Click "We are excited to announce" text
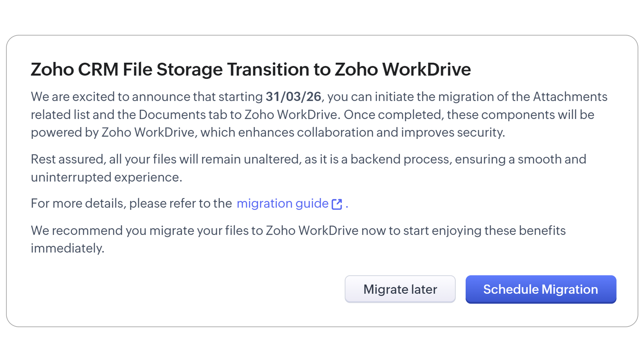The image size is (644, 362). (x=111, y=97)
